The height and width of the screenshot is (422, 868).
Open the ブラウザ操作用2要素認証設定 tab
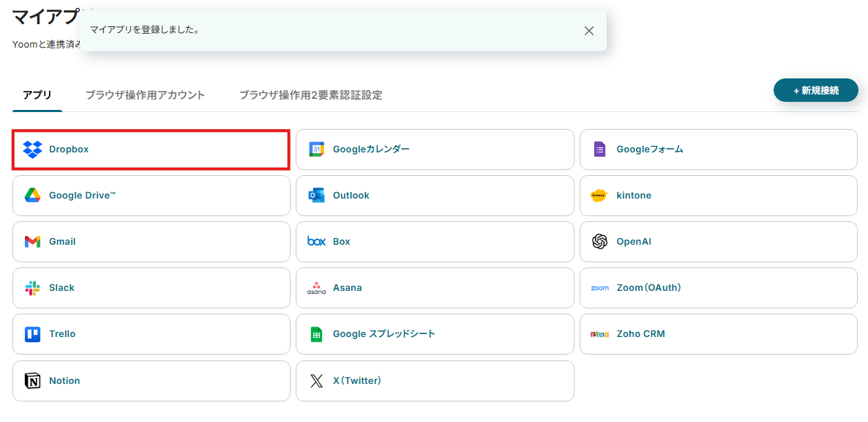pyautogui.click(x=310, y=95)
